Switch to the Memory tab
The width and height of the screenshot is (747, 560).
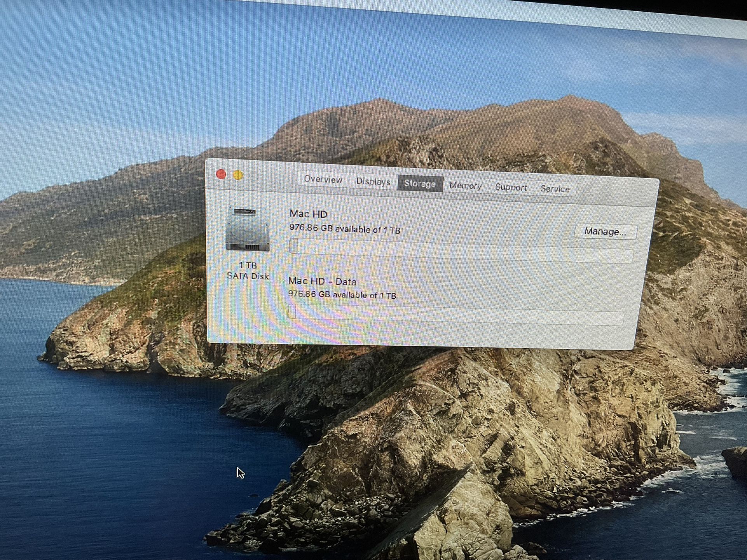(465, 186)
